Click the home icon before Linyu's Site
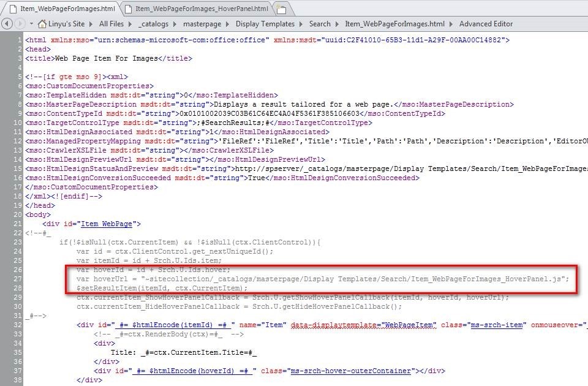The image size is (588, 386). [x=42, y=24]
